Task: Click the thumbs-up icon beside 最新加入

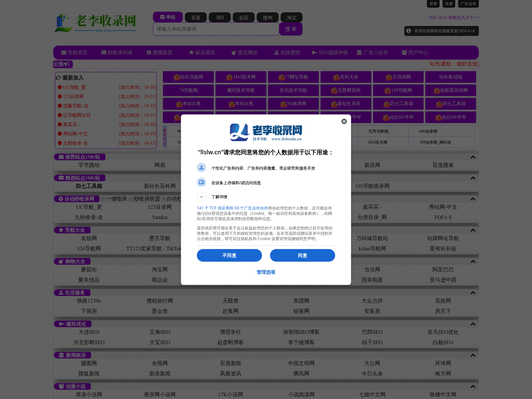Action: (59, 78)
